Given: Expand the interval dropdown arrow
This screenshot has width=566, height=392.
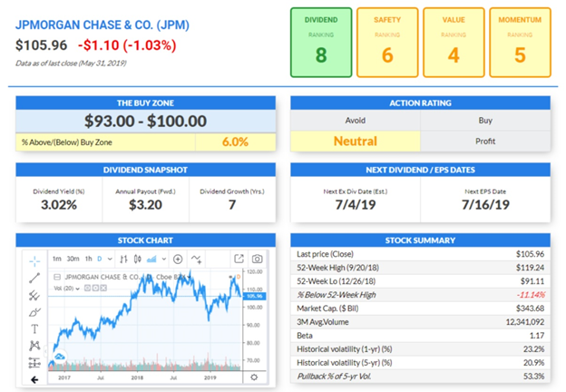Looking at the screenshot, I should click(110, 259).
